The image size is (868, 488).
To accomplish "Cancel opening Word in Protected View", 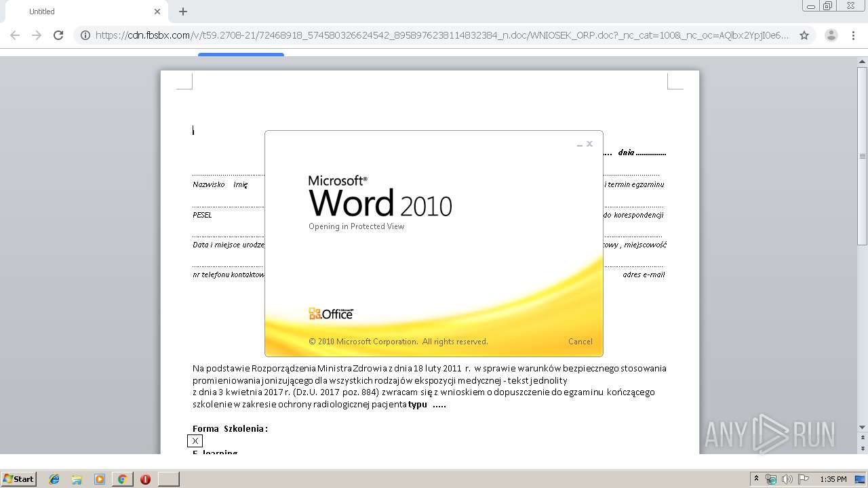I will point(580,342).
